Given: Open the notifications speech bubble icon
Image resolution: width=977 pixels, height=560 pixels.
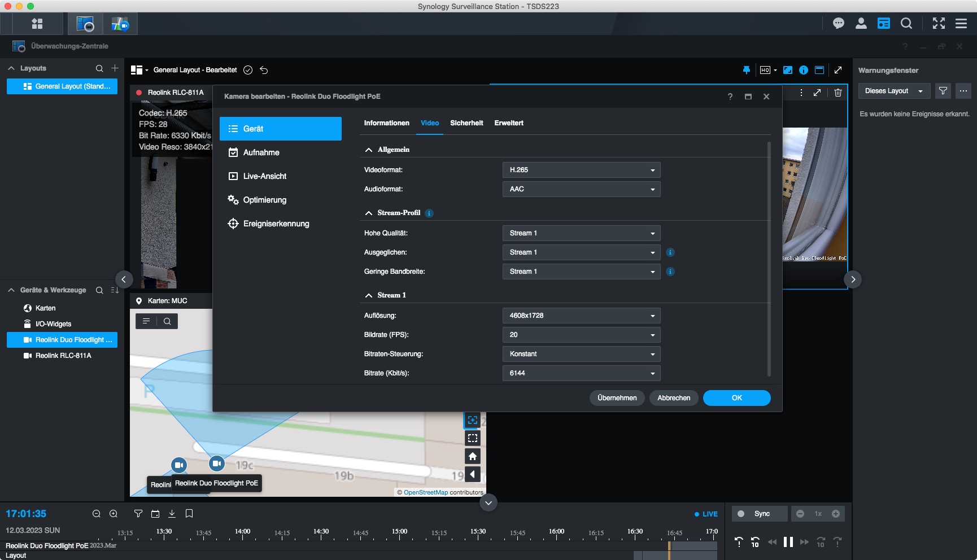Looking at the screenshot, I should [838, 23].
